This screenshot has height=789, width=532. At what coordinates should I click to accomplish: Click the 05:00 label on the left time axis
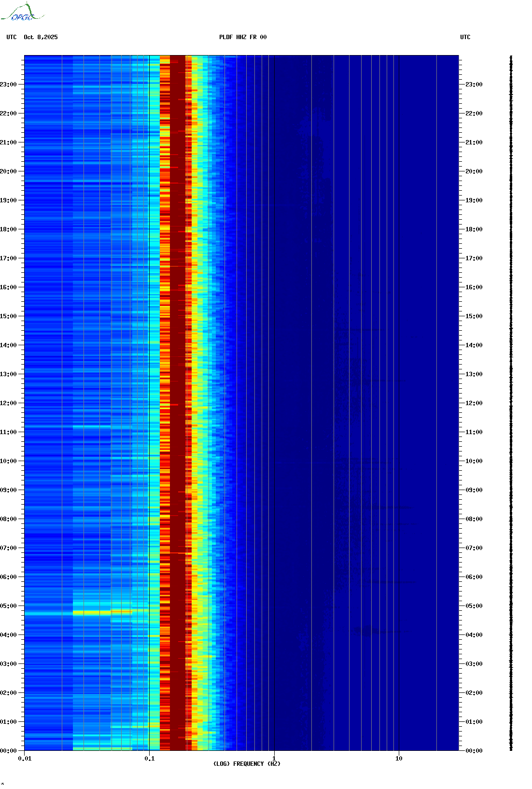[8, 606]
